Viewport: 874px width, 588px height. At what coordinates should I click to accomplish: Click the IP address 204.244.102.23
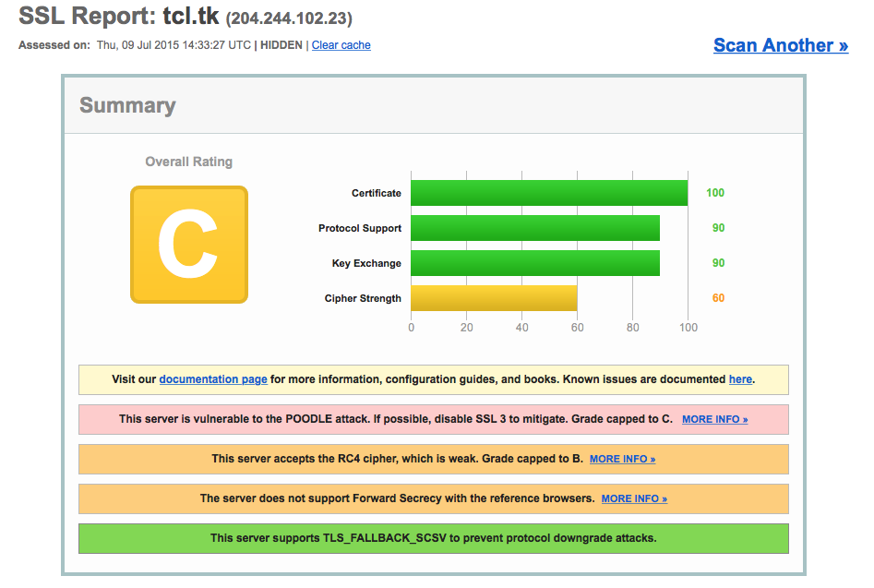(x=289, y=18)
